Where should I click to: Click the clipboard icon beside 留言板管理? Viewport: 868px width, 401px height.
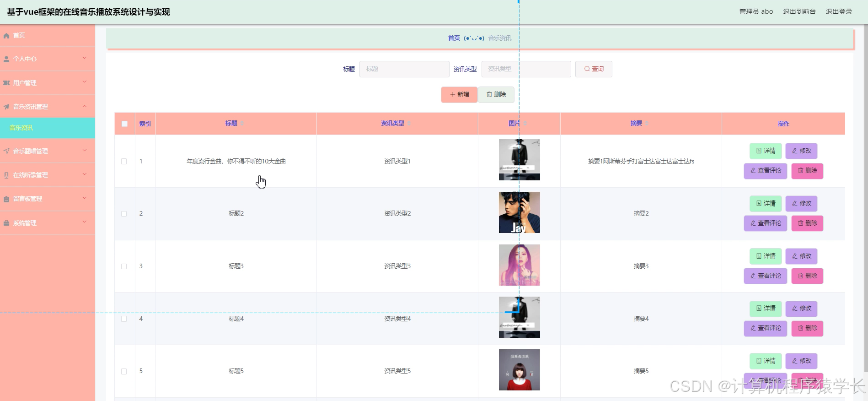coord(6,199)
